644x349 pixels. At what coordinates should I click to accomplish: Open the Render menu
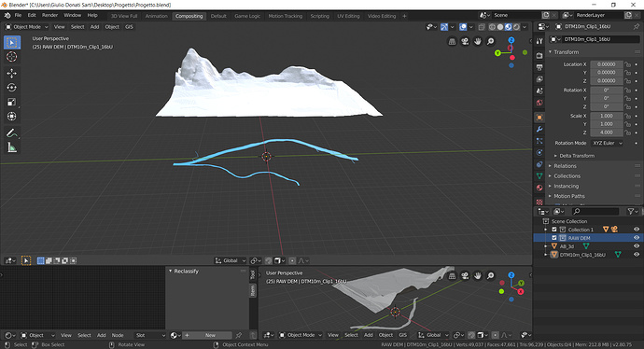click(x=50, y=15)
